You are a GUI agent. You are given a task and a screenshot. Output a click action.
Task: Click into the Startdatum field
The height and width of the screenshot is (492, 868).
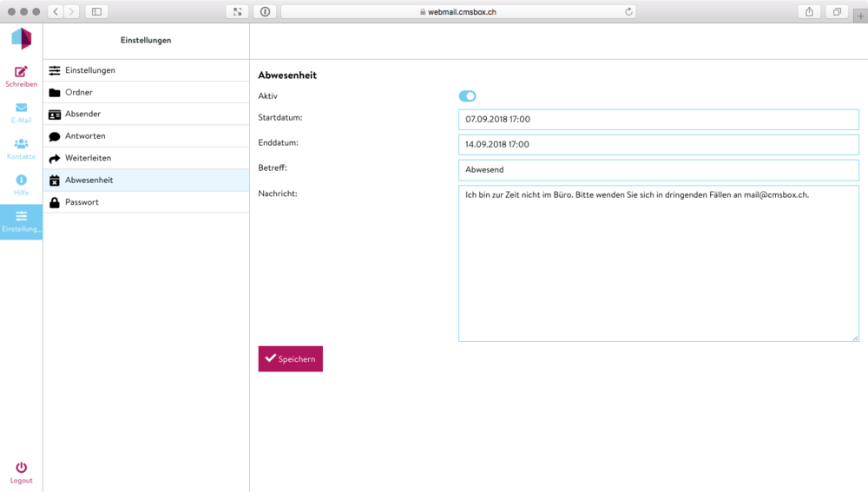[659, 120]
